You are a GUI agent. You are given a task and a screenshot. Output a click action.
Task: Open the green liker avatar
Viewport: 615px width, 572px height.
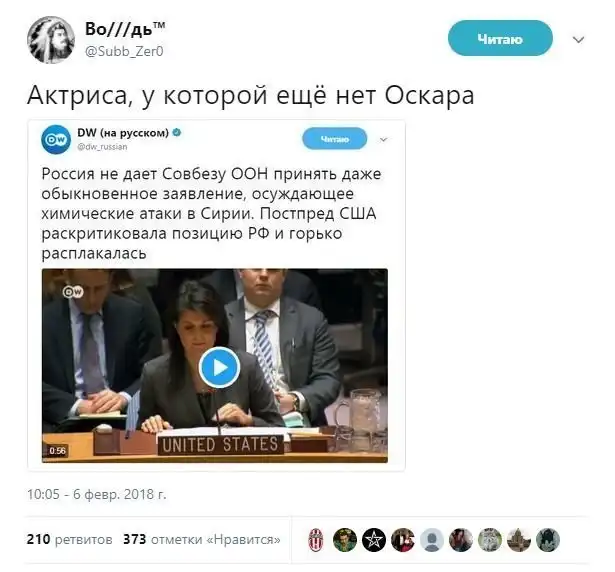[x=345, y=540]
